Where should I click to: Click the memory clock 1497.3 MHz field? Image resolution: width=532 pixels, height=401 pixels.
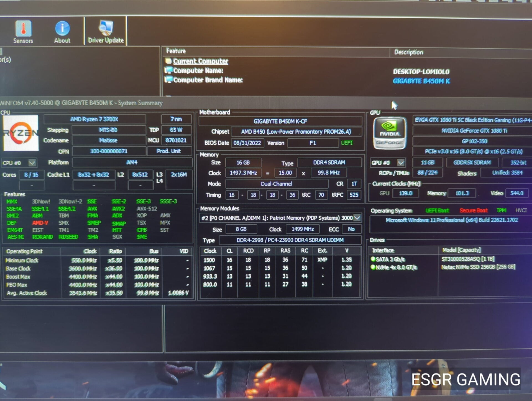[x=244, y=173]
